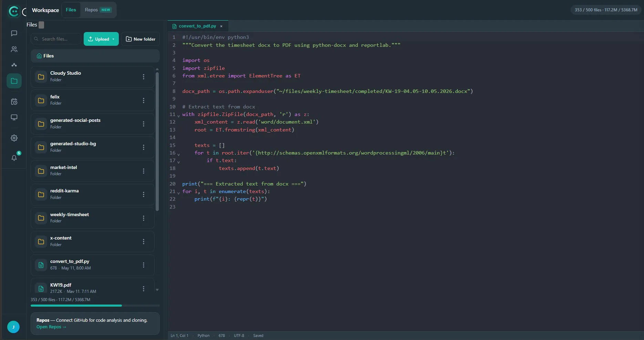Select the Files tab

[x=71, y=10]
